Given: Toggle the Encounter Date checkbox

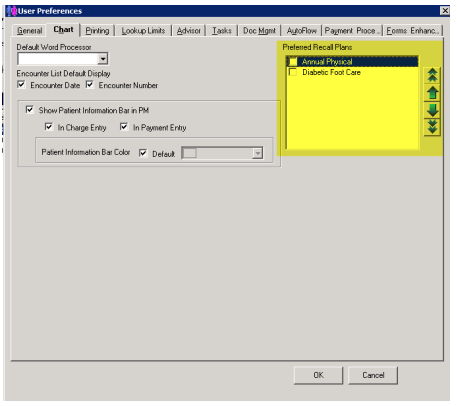Looking at the screenshot, I should pyautogui.click(x=21, y=85).
